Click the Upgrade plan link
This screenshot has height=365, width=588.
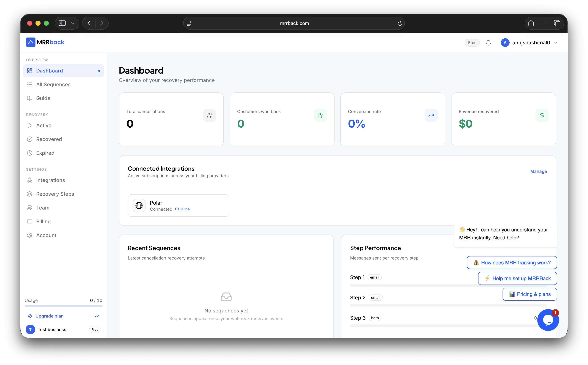coord(49,316)
